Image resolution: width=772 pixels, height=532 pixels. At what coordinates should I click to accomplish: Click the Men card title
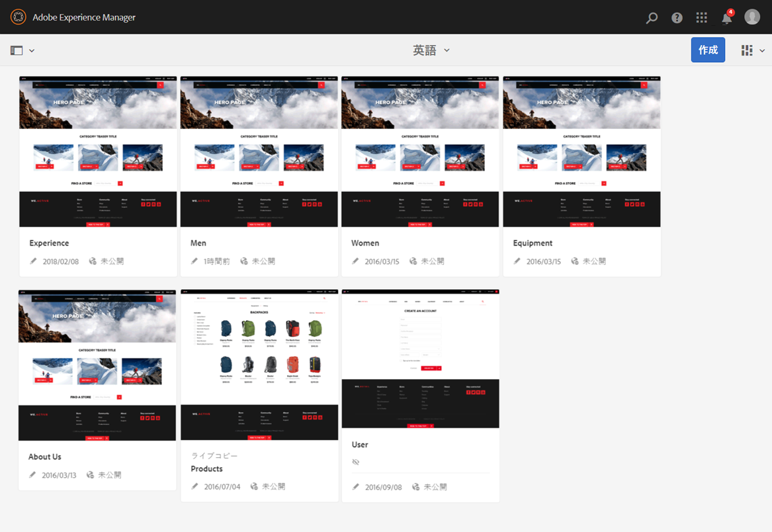click(x=198, y=243)
